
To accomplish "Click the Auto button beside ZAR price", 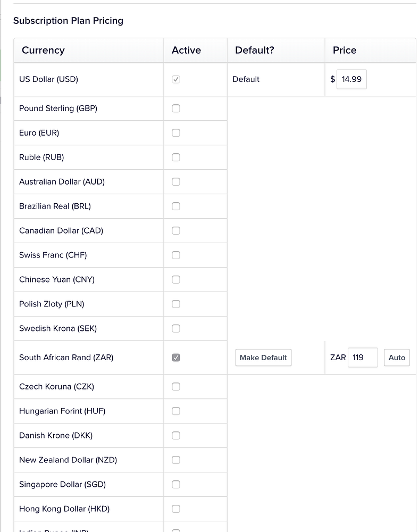I will point(397,358).
